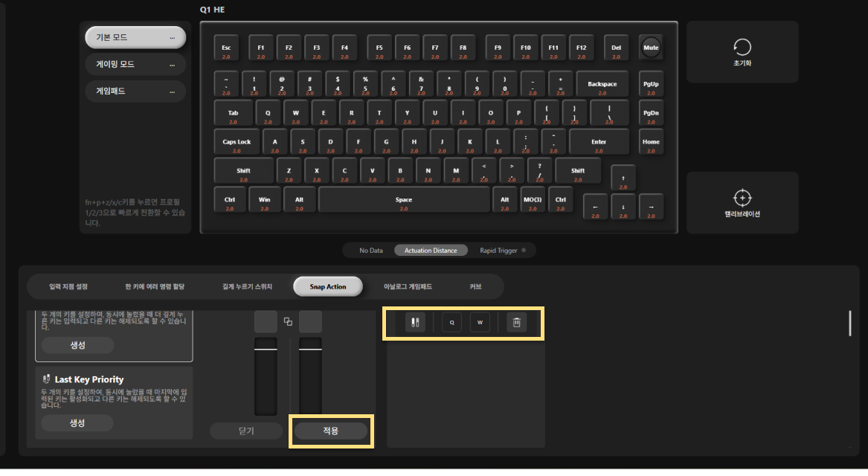Open options menu for 기본 모드

click(172, 38)
